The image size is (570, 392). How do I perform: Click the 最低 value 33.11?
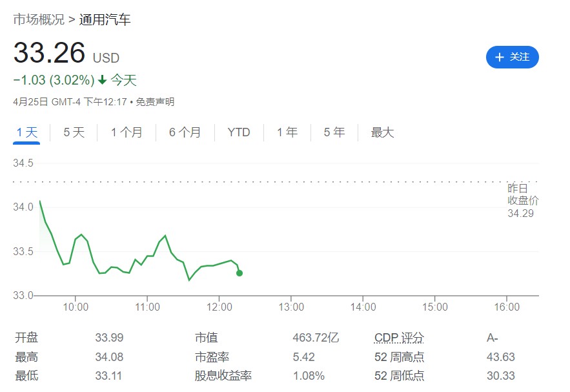pyautogui.click(x=108, y=376)
